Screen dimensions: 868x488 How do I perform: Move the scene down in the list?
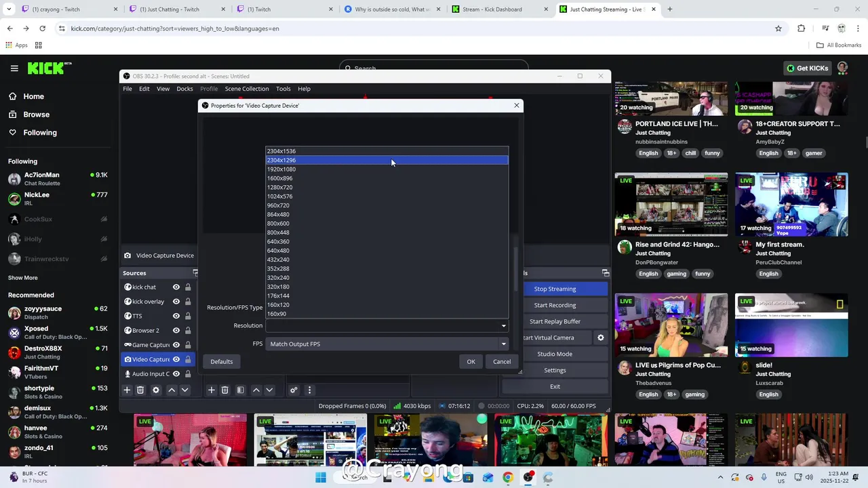tap(269, 390)
